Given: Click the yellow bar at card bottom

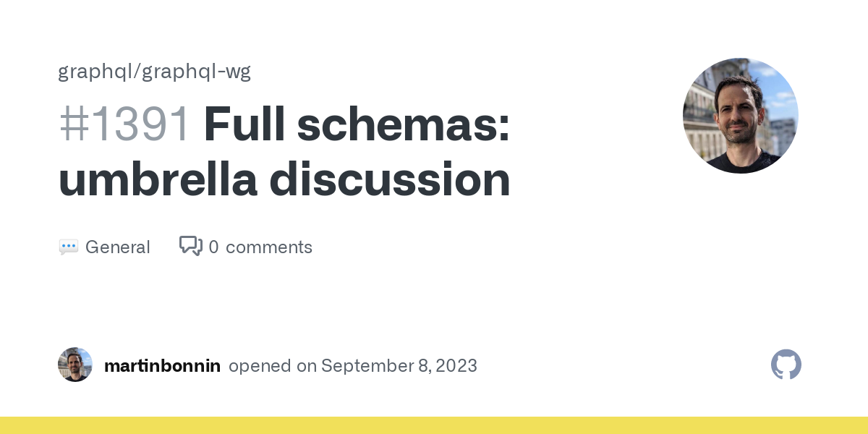Looking at the screenshot, I should [434, 425].
